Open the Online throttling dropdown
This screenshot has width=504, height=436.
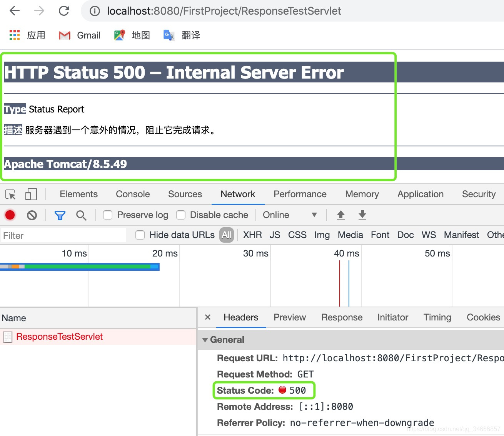pos(290,215)
